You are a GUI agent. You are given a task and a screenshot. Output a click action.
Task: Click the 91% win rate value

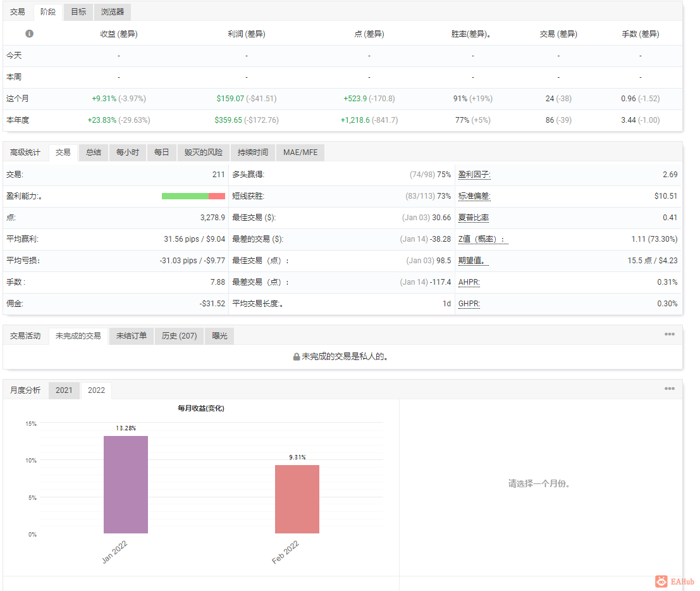460,98
